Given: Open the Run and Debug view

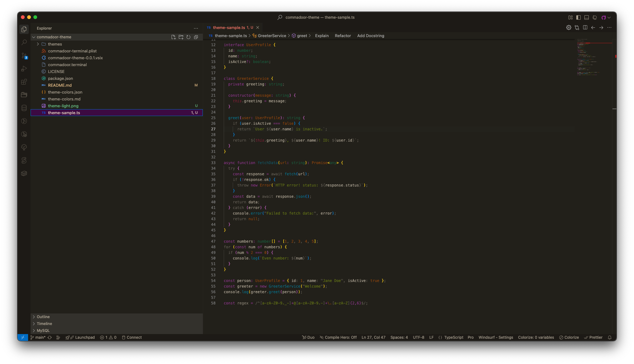Looking at the screenshot, I should pyautogui.click(x=24, y=69).
